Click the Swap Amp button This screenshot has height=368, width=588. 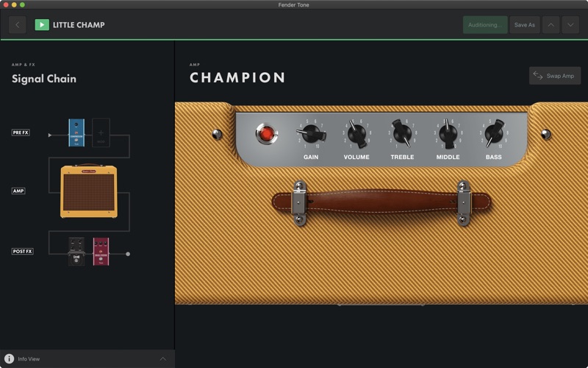(555, 76)
